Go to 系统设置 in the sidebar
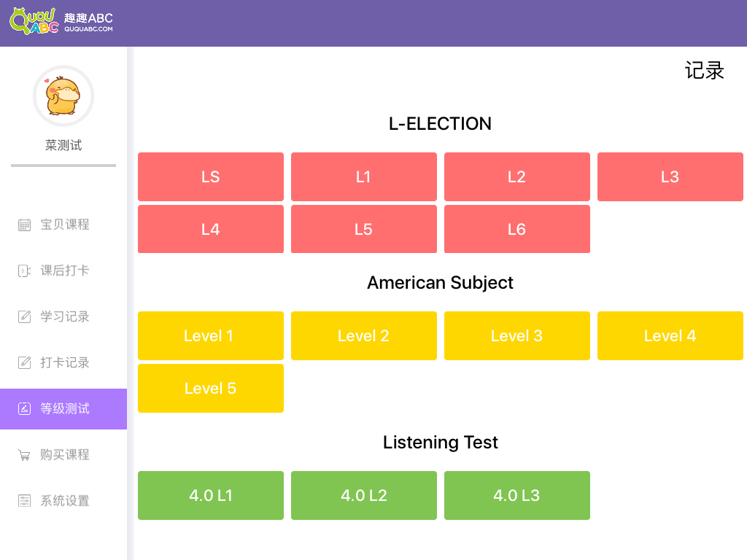The height and width of the screenshot is (560, 747). (x=65, y=501)
